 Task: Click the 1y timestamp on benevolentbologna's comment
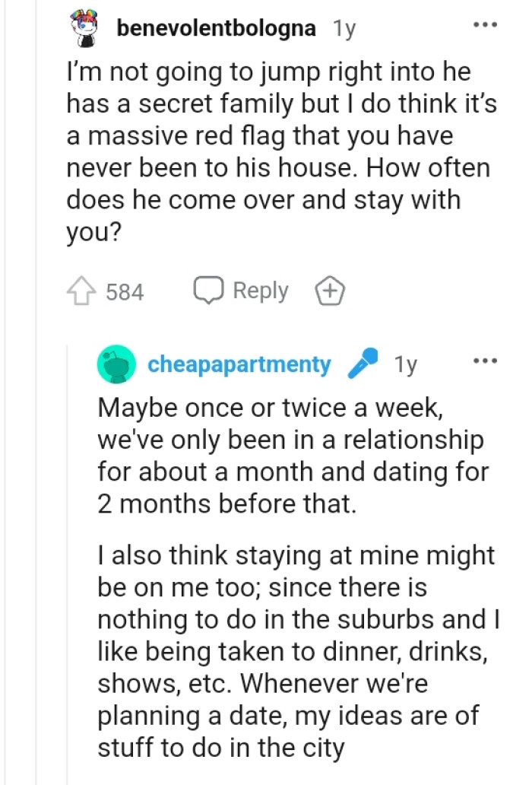tap(343, 27)
